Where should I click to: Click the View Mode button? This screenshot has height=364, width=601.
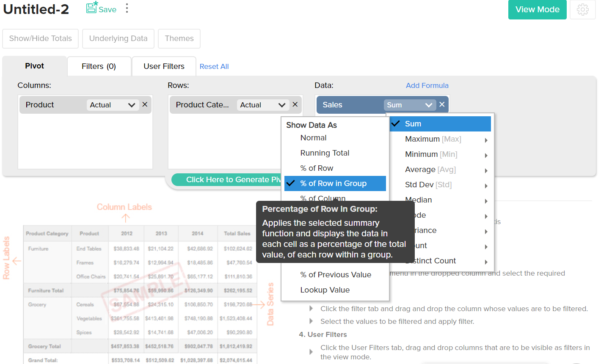click(x=537, y=9)
